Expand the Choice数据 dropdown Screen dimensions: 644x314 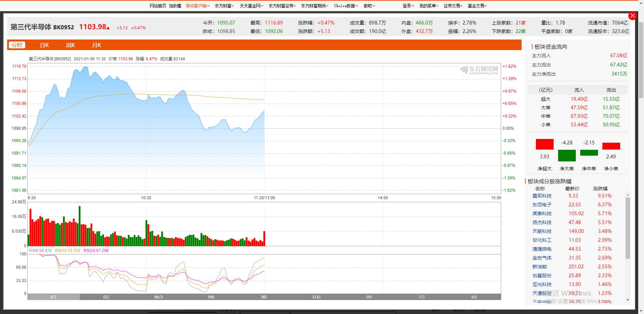[x=346, y=6]
